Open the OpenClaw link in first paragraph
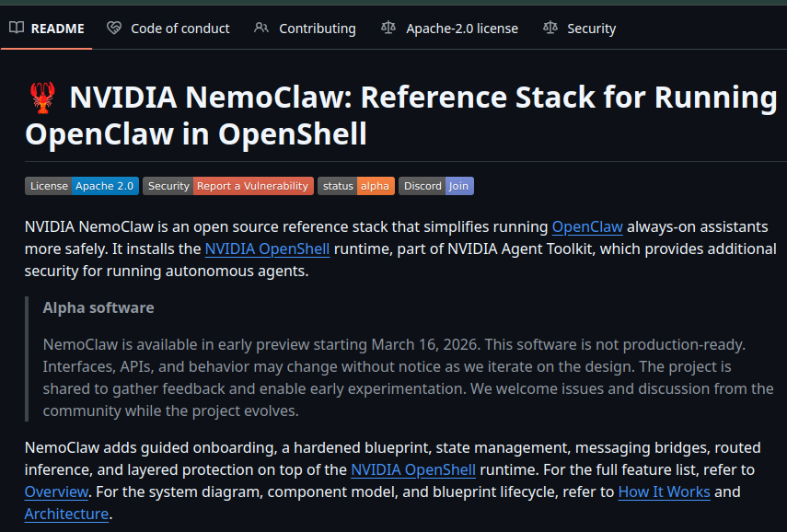 [x=587, y=226]
